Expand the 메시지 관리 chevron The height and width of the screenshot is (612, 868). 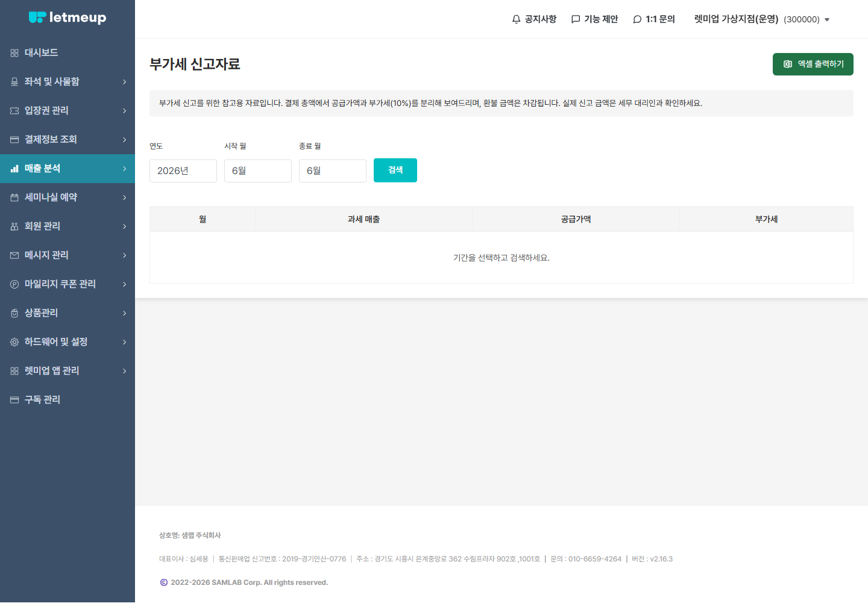pyautogui.click(x=125, y=255)
